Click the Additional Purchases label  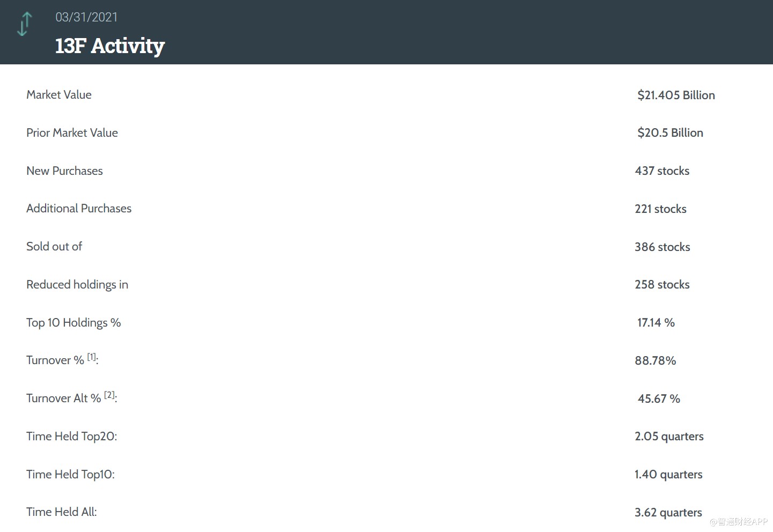pos(79,209)
